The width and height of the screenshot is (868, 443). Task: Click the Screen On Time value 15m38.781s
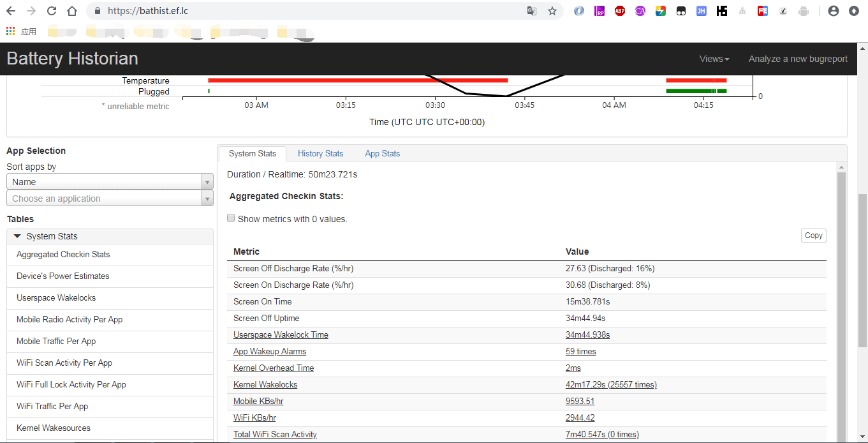(588, 301)
